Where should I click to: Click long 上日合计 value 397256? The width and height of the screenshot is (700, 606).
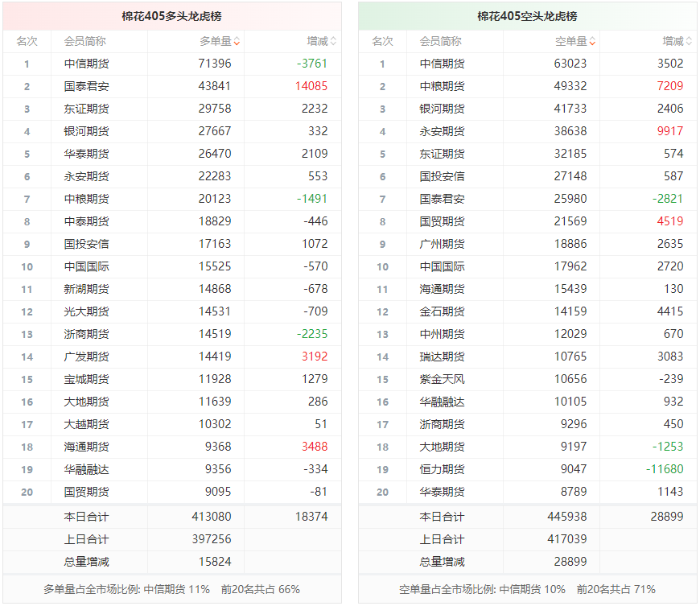pos(212,539)
